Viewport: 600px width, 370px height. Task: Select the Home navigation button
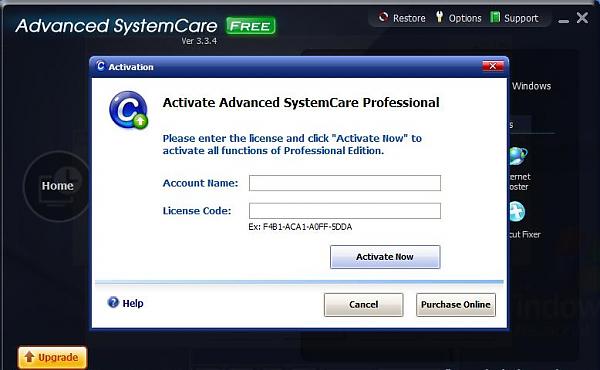(57, 186)
